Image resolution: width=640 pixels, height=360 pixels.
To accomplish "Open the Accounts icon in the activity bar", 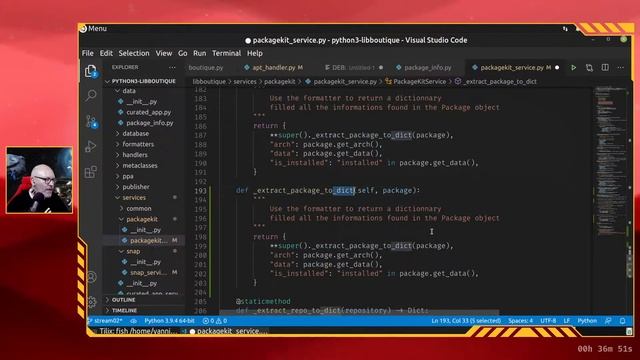I will tap(91, 277).
